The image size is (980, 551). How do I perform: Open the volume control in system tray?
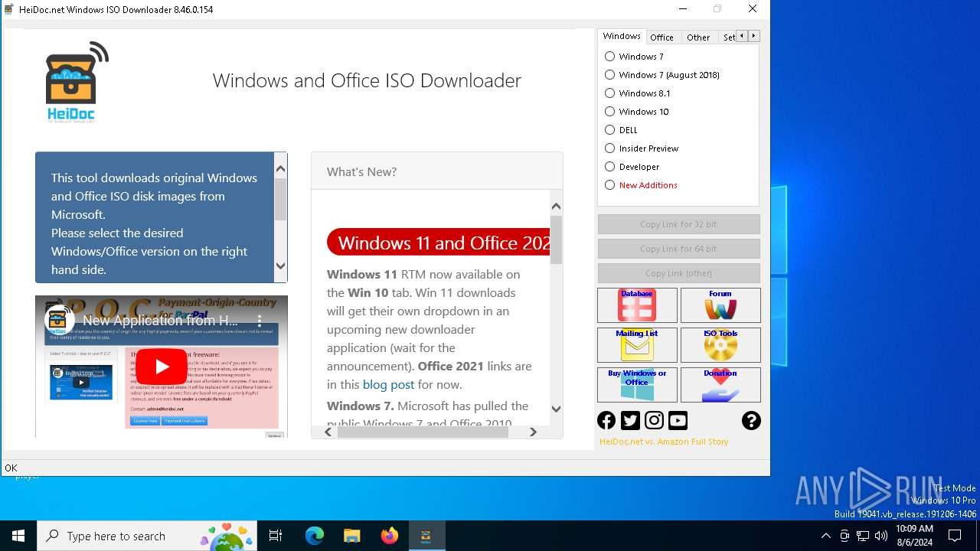click(x=881, y=536)
